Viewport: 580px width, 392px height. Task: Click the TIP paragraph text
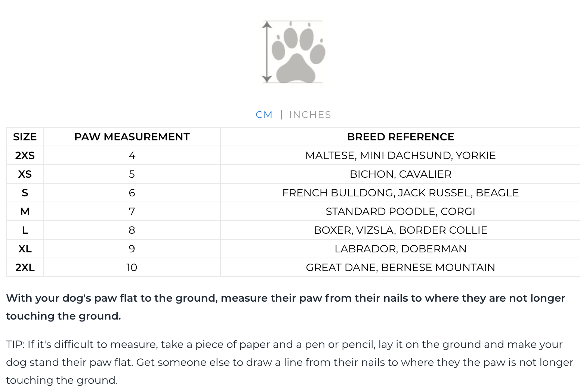(x=290, y=362)
